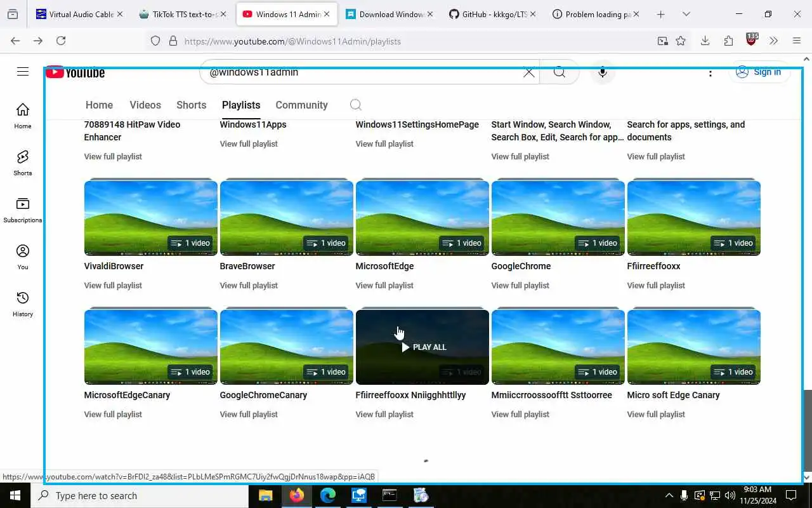Open channel Home tab
The width and height of the screenshot is (812, 508).
pos(99,105)
